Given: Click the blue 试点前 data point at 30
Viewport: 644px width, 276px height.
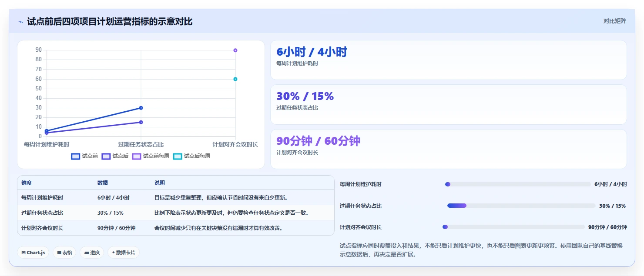Looking at the screenshot, I should click(x=141, y=108).
